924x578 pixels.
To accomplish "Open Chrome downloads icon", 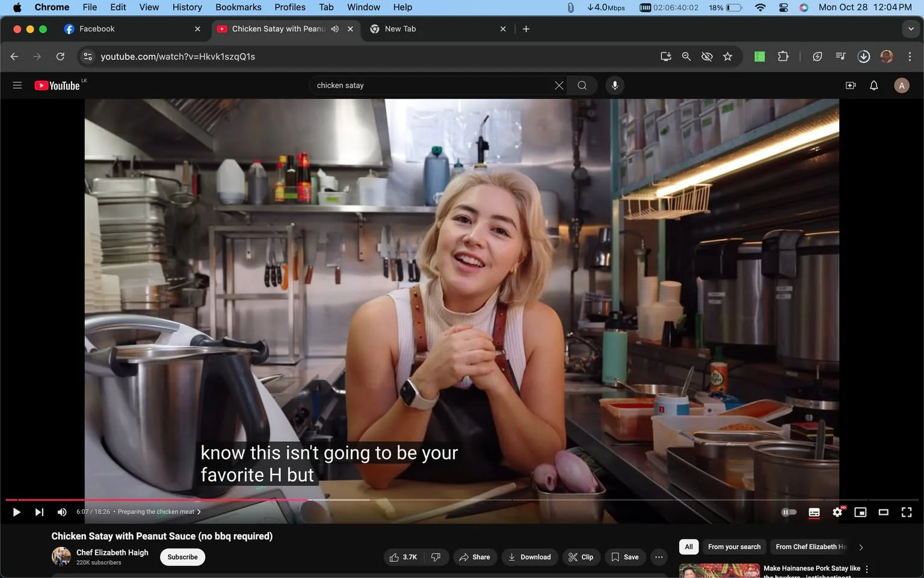I will click(x=864, y=57).
